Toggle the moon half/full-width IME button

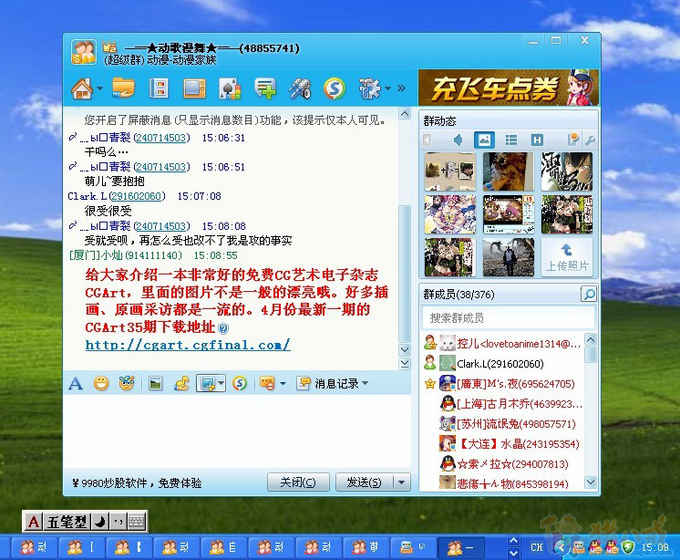click(x=100, y=522)
